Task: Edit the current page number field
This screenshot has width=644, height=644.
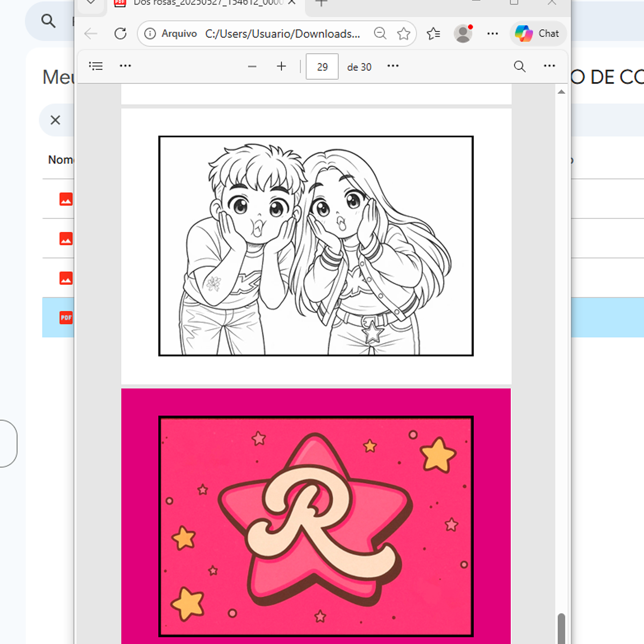Action: pos(322,67)
